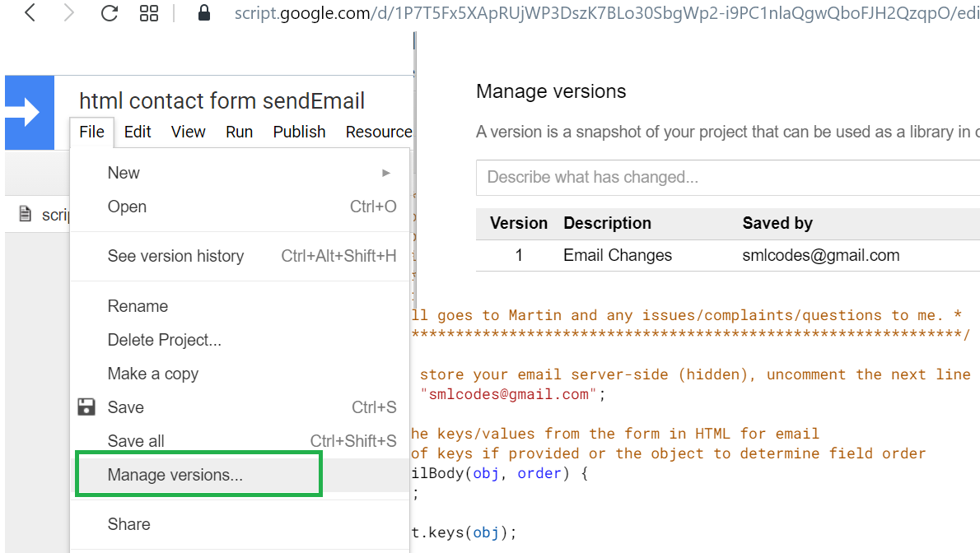This screenshot has height=553, width=980.
Task: Click the project title to rename it
Action: click(222, 101)
